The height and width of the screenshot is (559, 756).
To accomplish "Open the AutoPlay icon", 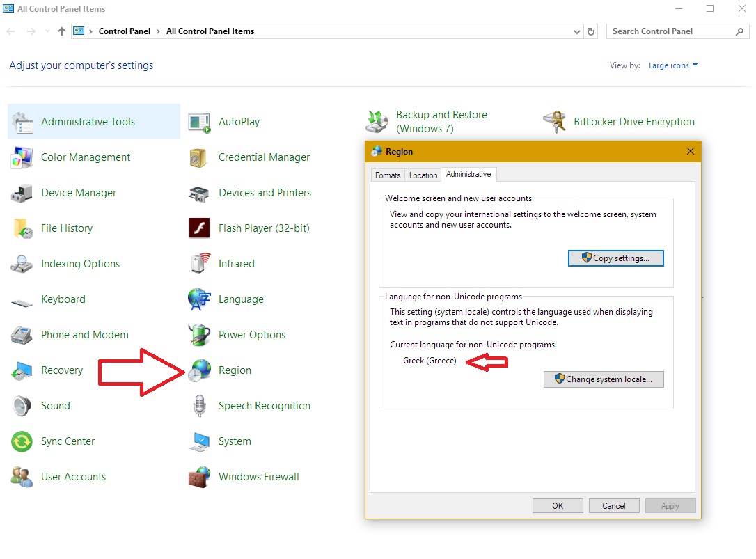I will (x=199, y=123).
